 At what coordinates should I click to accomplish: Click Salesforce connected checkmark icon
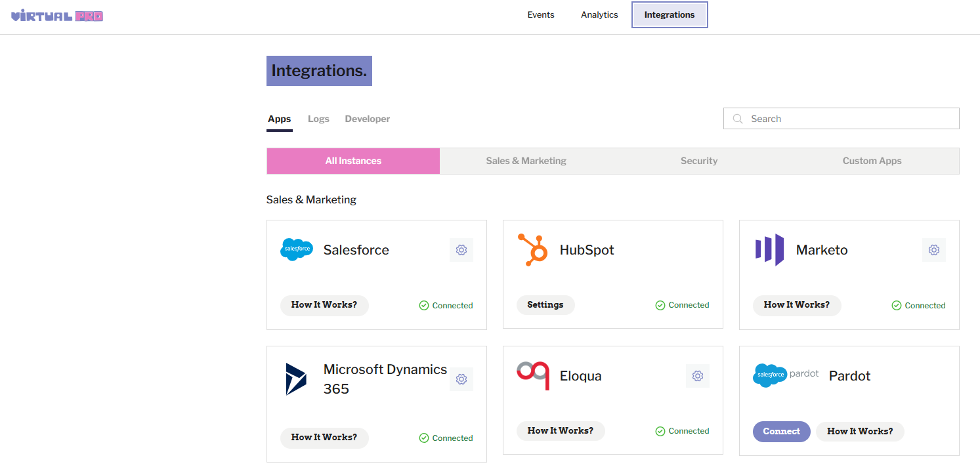424,306
